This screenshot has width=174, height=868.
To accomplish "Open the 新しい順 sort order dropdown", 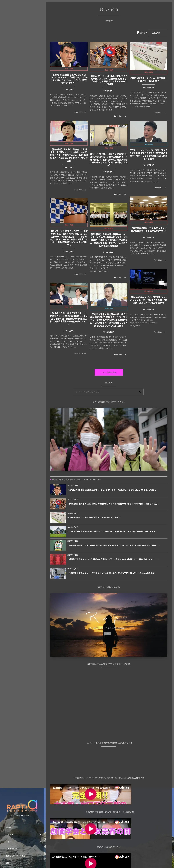I will 158,33.
